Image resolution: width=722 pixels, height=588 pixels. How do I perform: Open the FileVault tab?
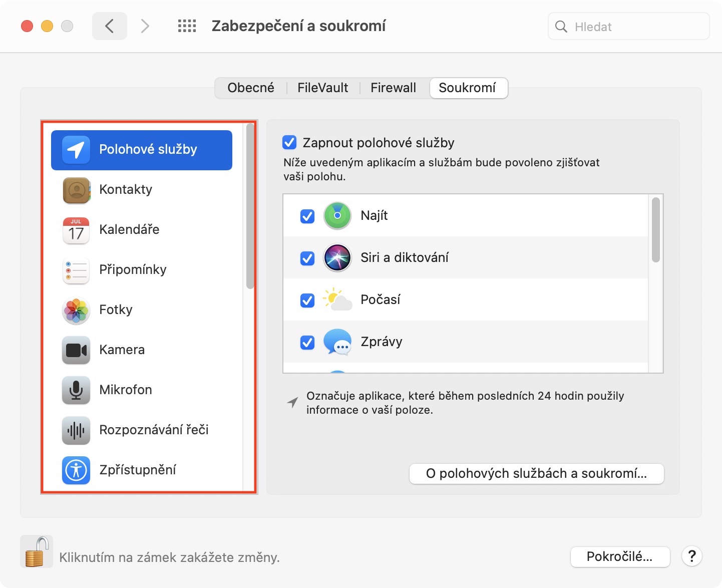click(x=322, y=88)
